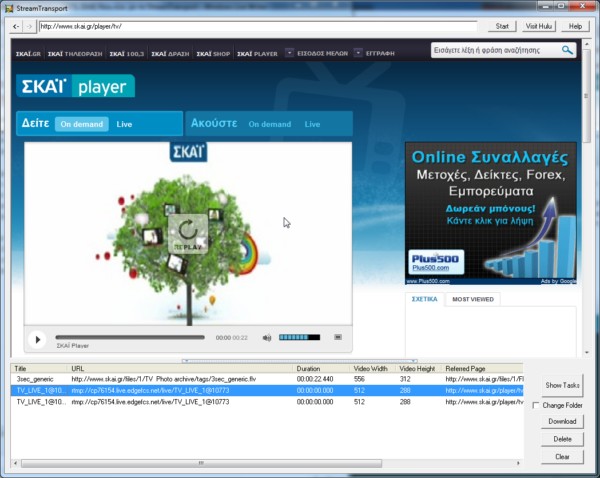
Task: Select the 3sec_generic row
Action: [267, 379]
